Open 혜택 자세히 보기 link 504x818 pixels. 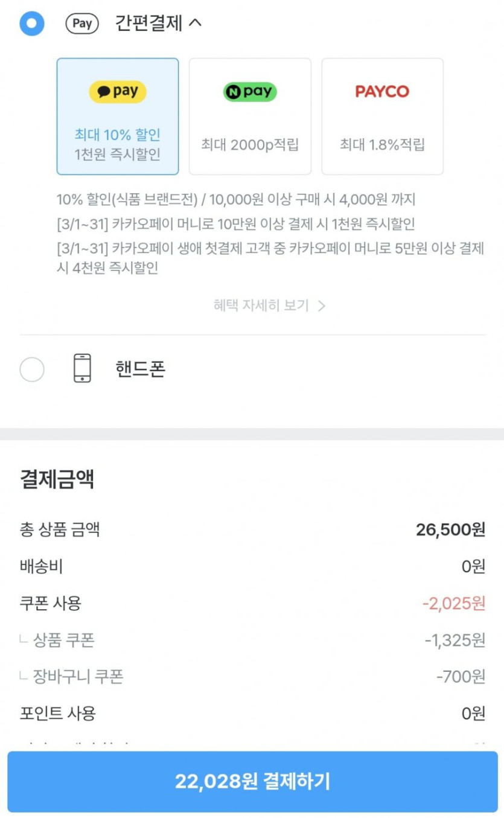tap(261, 305)
